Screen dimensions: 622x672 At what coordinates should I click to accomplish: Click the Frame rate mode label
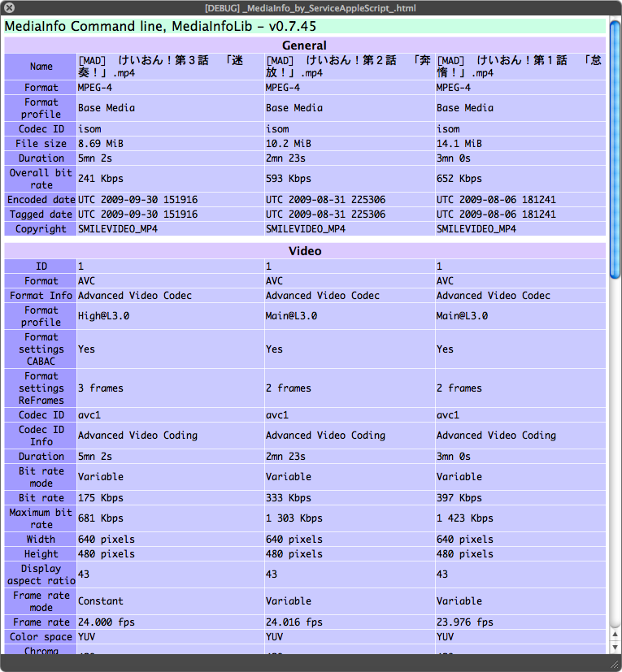click(41, 601)
